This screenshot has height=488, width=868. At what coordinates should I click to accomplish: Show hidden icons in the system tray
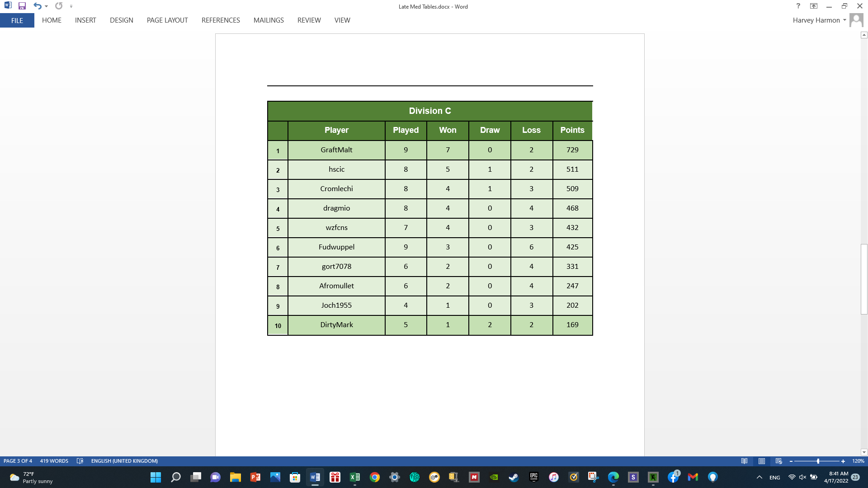[759, 477]
